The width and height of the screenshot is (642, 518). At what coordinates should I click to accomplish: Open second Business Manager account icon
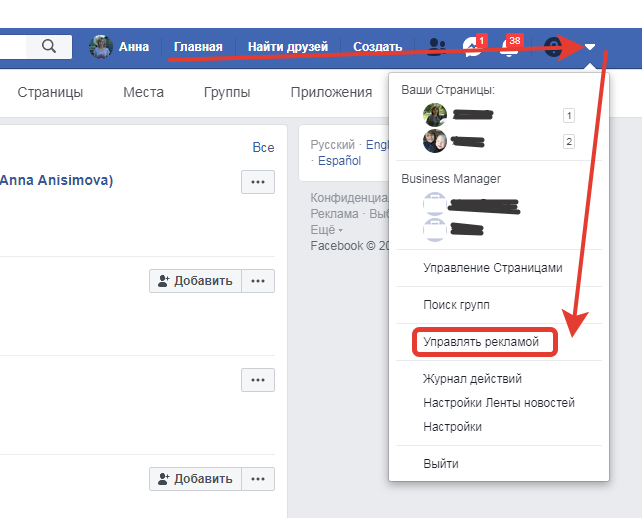[435, 230]
